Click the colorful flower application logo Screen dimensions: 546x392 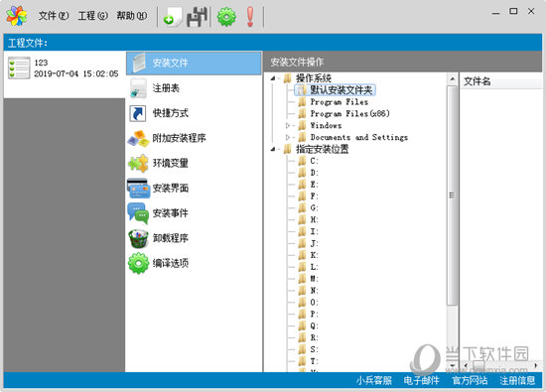click(16, 16)
